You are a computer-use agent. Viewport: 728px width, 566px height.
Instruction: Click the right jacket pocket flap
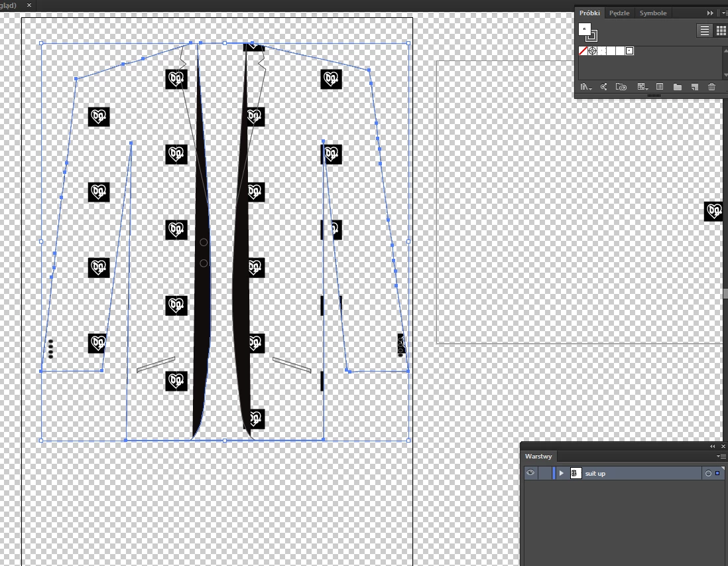292,365
